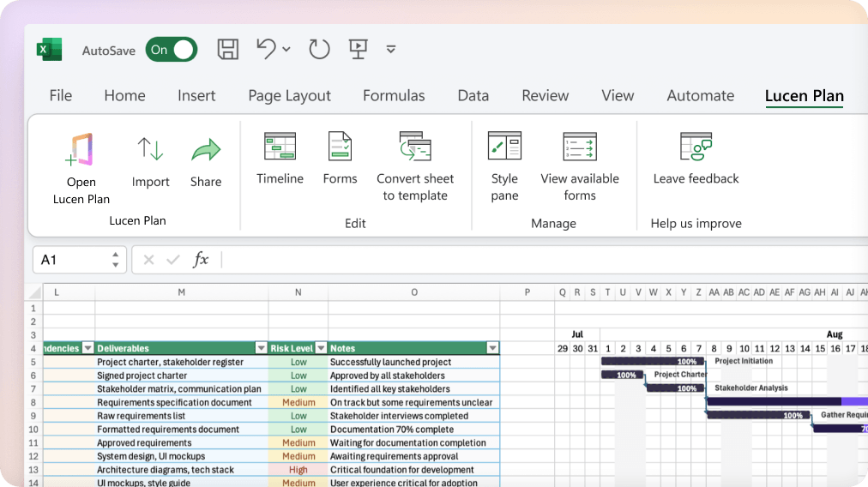
Task: Click Medium risk cell in row 8
Action: click(298, 402)
